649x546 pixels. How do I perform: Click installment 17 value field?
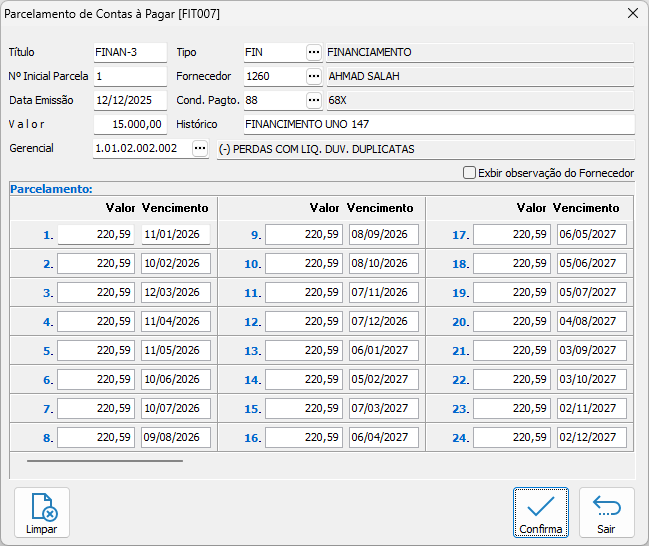512,235
